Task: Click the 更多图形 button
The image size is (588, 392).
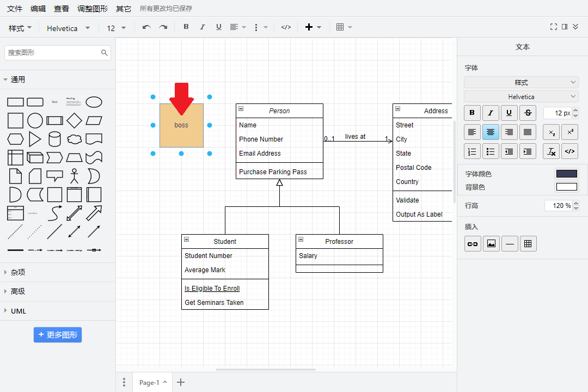Action: pyautogui.click(x=58, y=335)
